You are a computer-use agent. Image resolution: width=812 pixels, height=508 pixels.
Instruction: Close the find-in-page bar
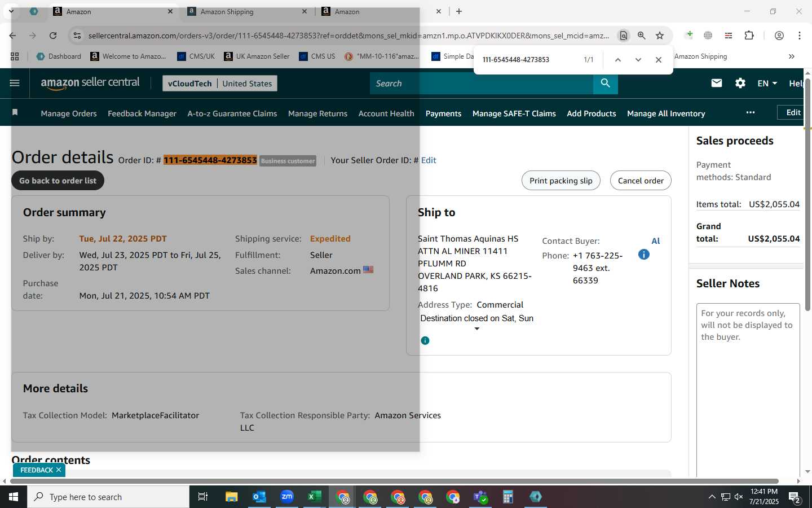[658, 59]
